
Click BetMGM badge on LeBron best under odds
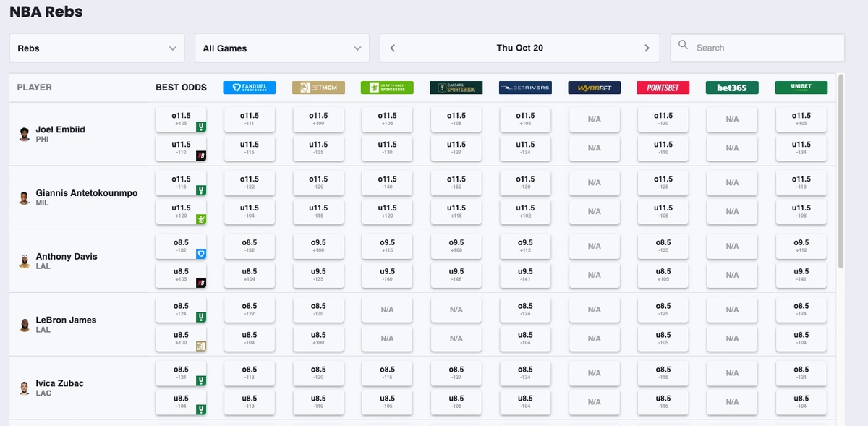201,346
